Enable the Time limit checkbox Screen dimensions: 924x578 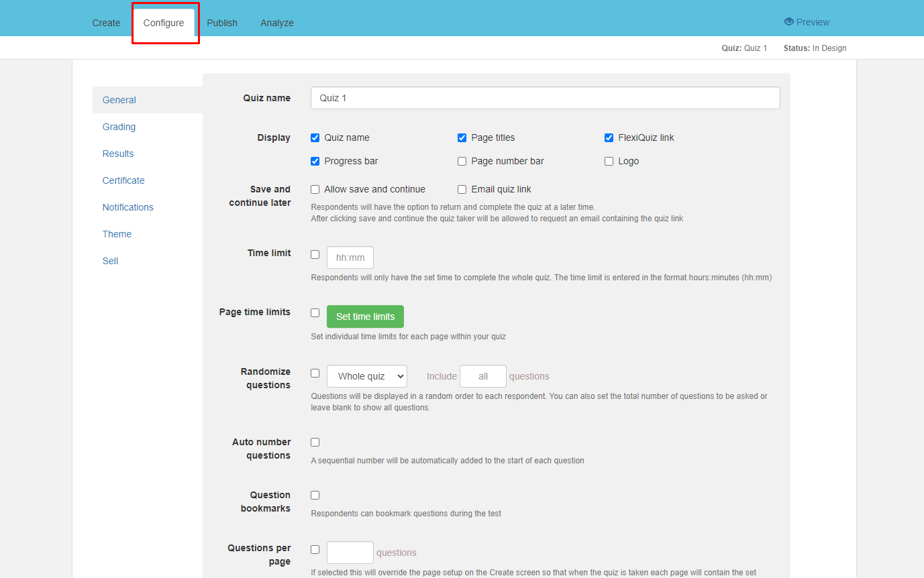[x=315, y=254]
